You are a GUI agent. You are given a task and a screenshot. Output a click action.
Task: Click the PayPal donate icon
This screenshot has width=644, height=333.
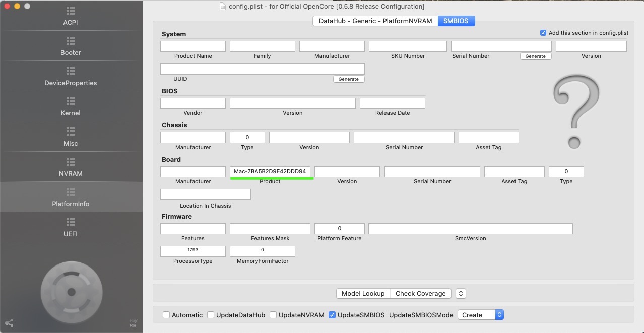coord(133,323)
